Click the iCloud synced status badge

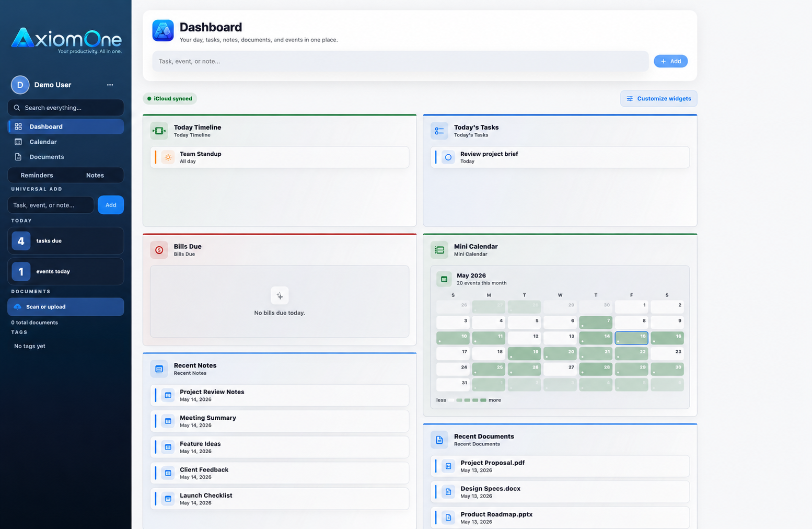(170, 99)
